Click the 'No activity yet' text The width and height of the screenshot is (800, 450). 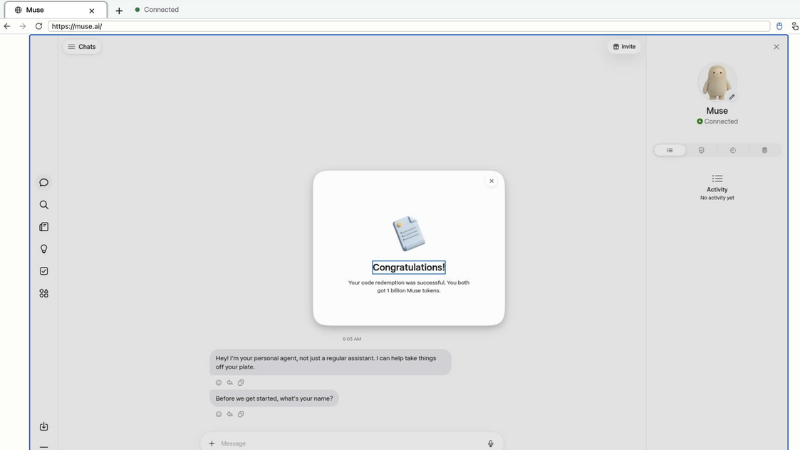coord(717,198)
